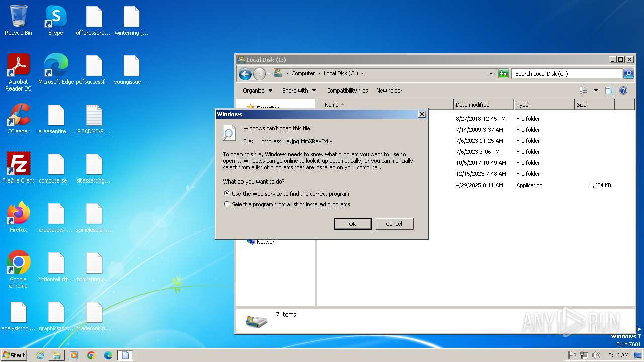
Task: Select the pdfsuccessf desktop file
Action: click(x=94, y=69)
